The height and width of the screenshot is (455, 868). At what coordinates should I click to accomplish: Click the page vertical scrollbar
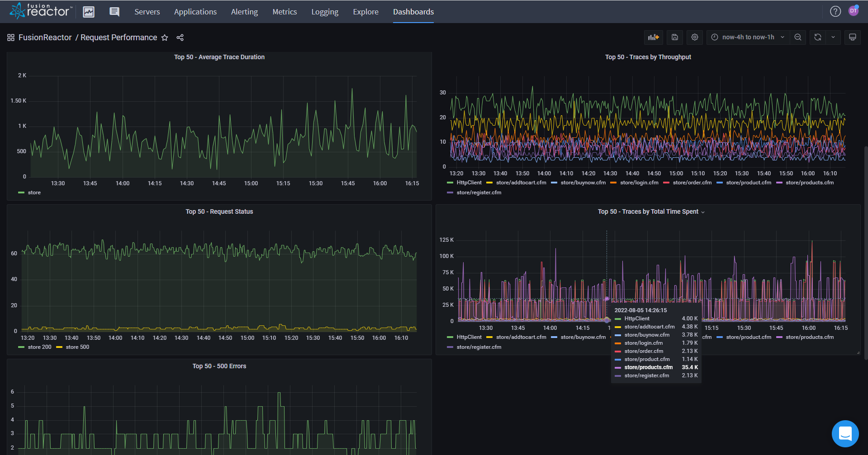[x=866, y=253]
